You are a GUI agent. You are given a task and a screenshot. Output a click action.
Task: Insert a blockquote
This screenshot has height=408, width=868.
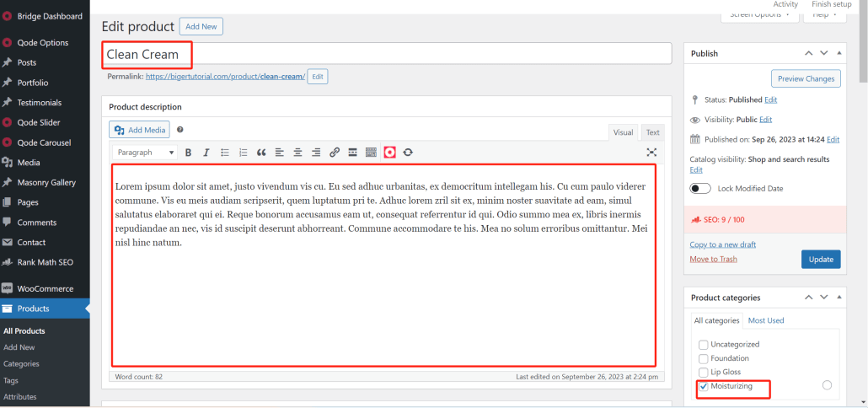click(x=261, y=153)
